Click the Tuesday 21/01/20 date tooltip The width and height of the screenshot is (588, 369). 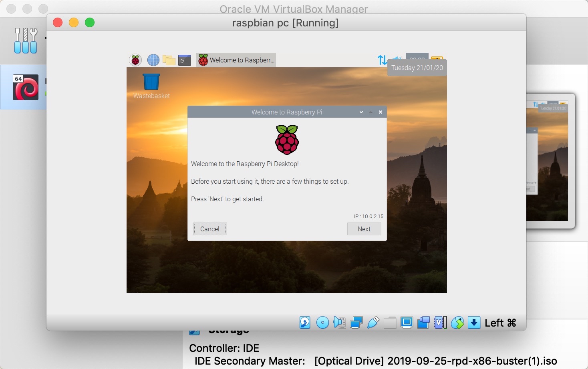(417, 68)
